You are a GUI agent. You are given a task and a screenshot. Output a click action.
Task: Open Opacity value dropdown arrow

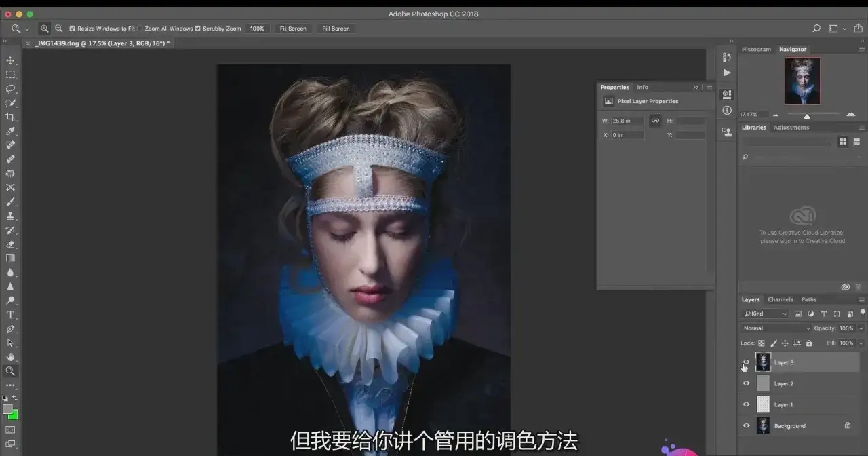pos(861,328)
